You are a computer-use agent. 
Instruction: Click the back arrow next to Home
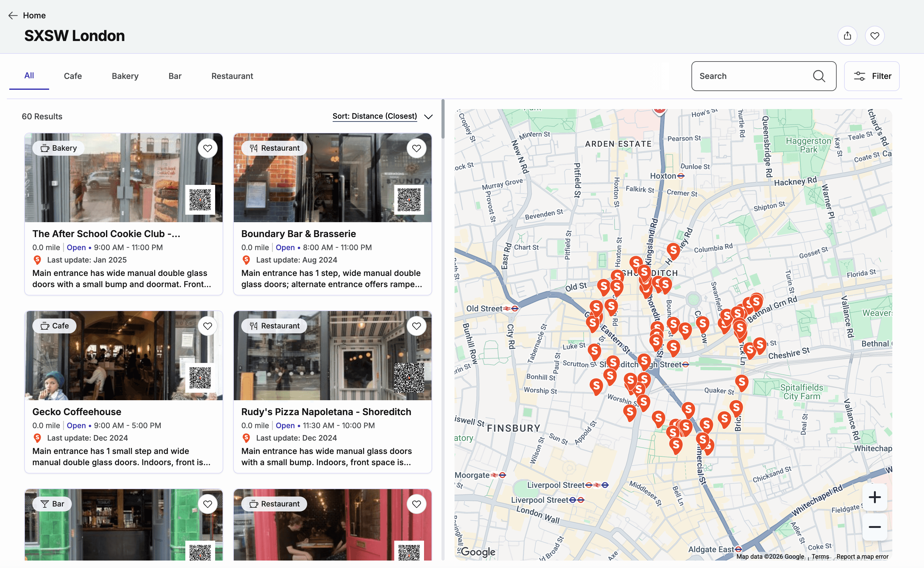pyautogui.click(x=13, y=16)
